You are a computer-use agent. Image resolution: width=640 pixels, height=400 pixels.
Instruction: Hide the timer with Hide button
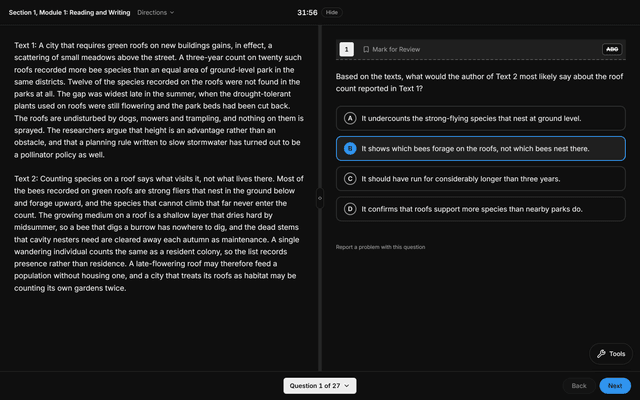click(x=331, y=13)
